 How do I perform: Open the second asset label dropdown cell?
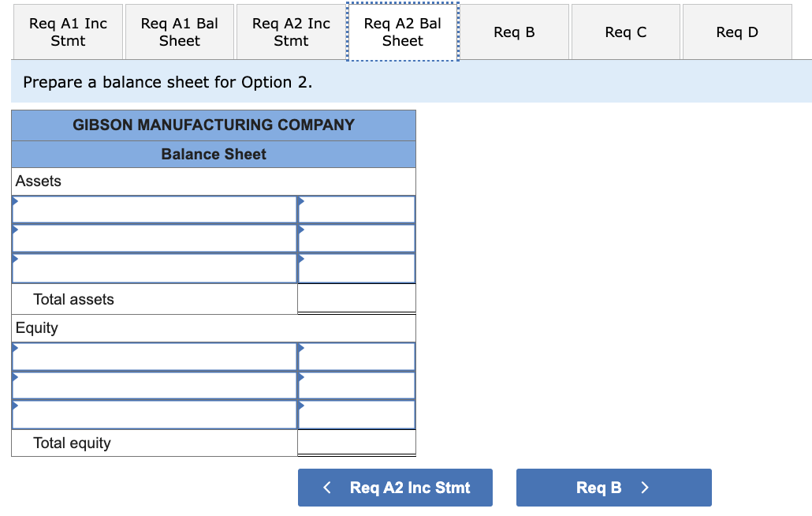[154, 238]
